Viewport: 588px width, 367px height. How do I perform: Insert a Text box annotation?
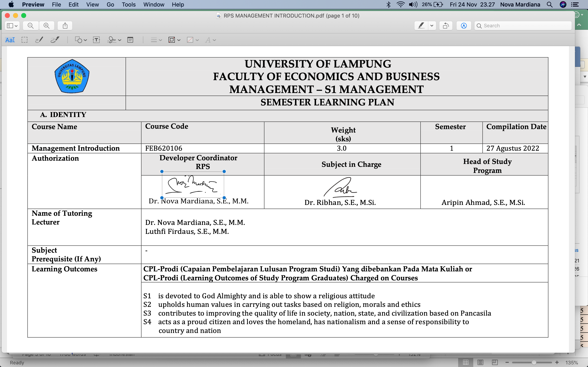pos(96,40)
